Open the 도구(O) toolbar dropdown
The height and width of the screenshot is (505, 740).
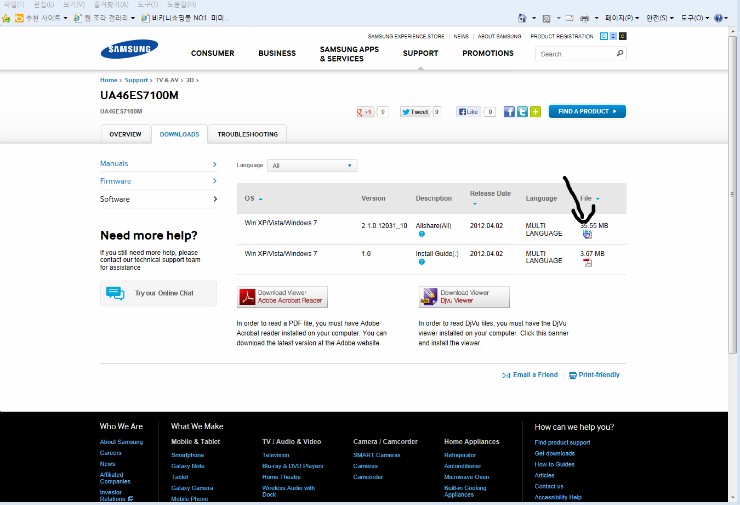[x=695, y=18]
